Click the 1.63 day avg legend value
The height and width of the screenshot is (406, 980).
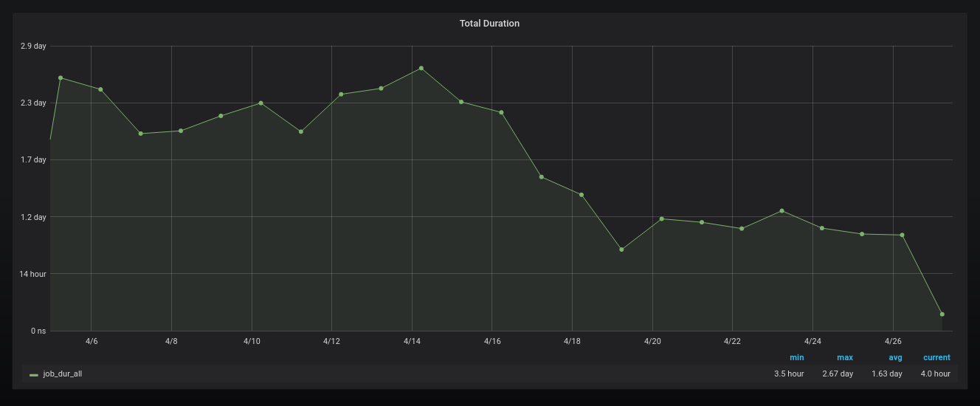(886, 374)
